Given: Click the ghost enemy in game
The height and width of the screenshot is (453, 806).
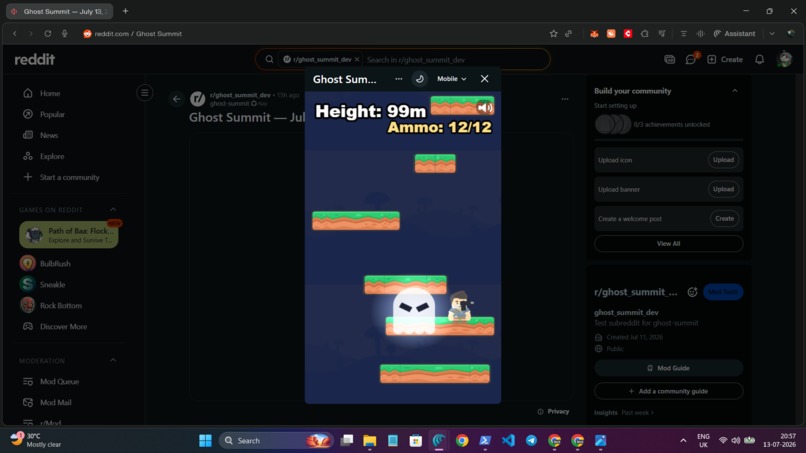Looking at the screenshot, I should (414, 311).
